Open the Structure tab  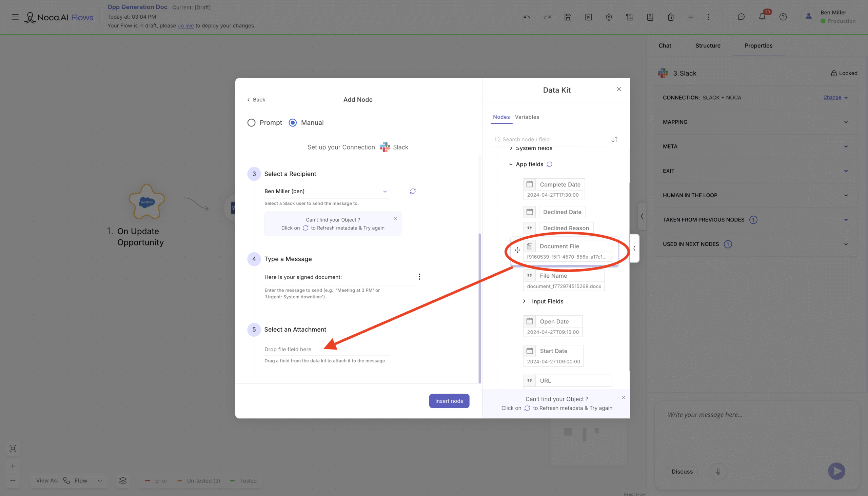(708, 46)
